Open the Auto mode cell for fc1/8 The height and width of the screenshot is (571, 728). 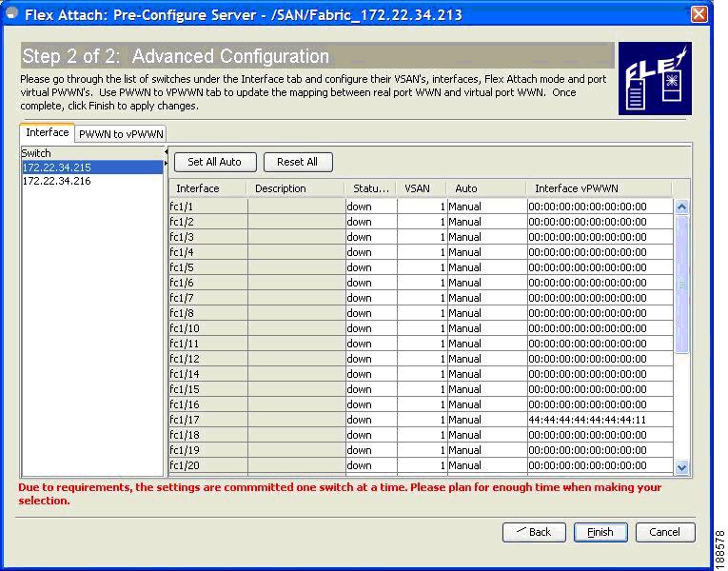tap(487, 313)
